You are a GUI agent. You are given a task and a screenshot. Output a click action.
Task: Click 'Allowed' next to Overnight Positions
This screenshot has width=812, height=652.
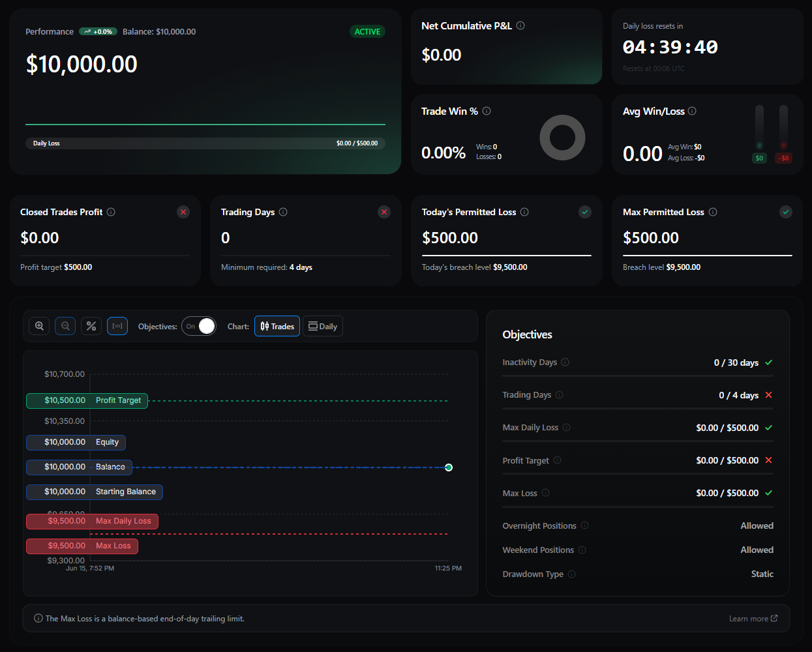pyautogui.click(x=757, y=526)
